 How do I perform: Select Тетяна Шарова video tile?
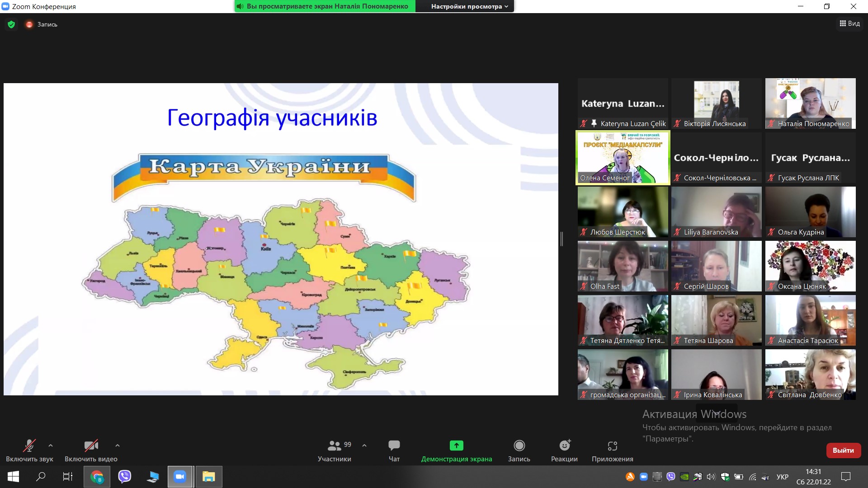point(717,320)
